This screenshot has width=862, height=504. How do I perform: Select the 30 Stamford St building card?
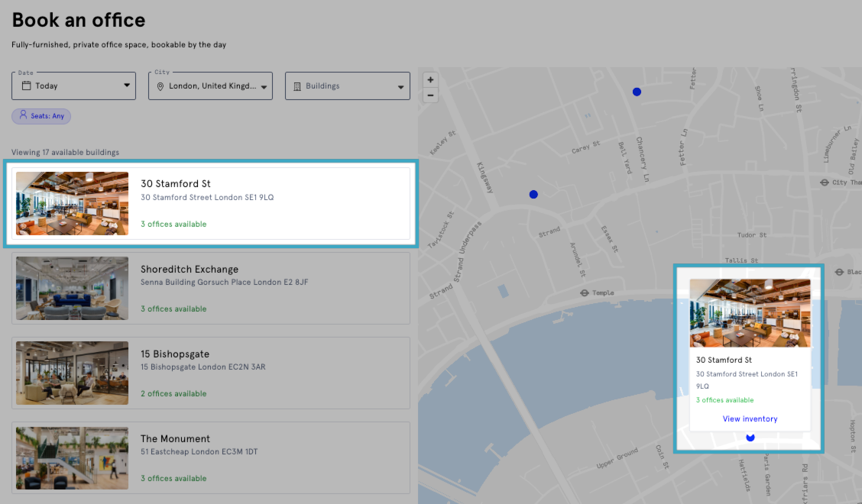click(210, 202)
